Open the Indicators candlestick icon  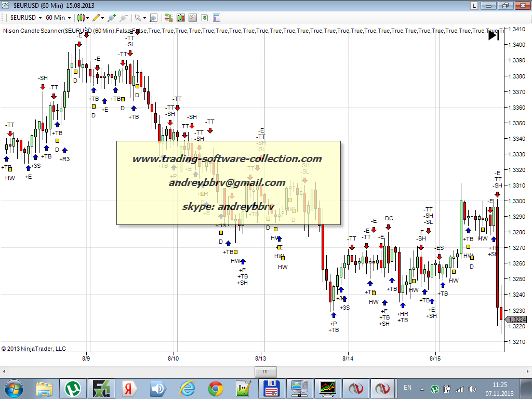pos(181,18)
